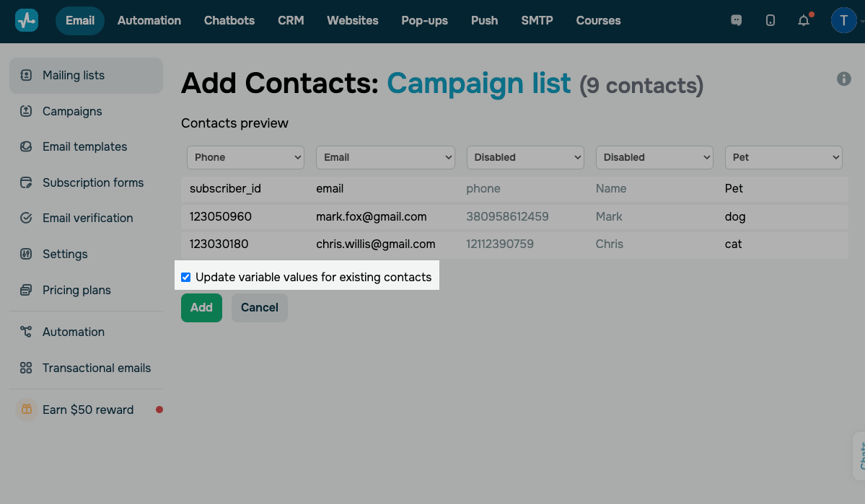Expand the Phone column type dropdown

point(246,157)
